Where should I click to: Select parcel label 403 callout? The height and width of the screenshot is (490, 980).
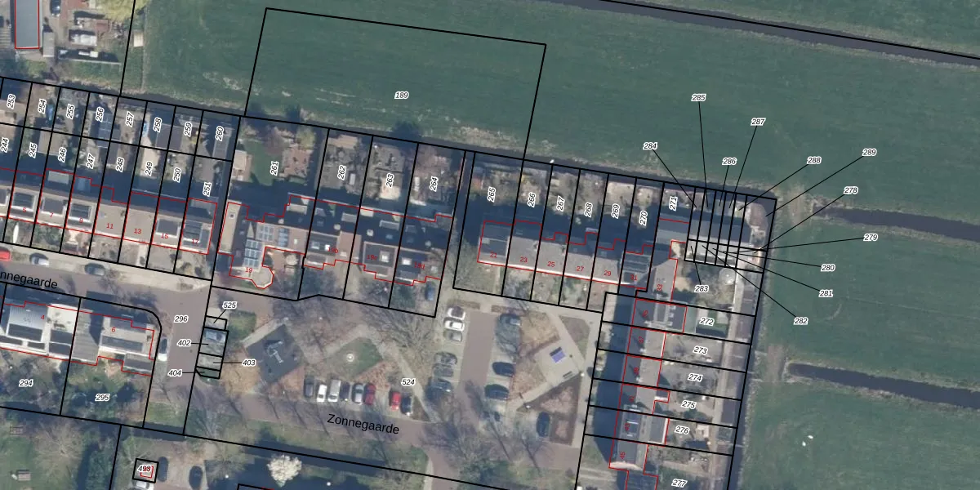[x=249, y=363]
